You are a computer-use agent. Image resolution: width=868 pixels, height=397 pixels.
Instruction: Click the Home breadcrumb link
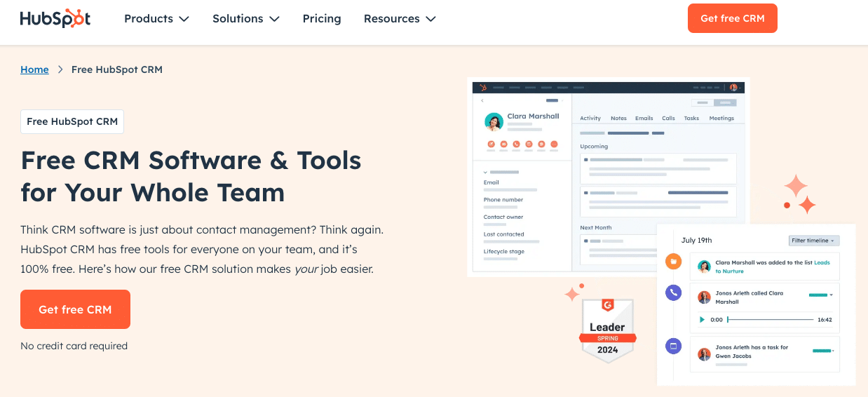point(34,69)
